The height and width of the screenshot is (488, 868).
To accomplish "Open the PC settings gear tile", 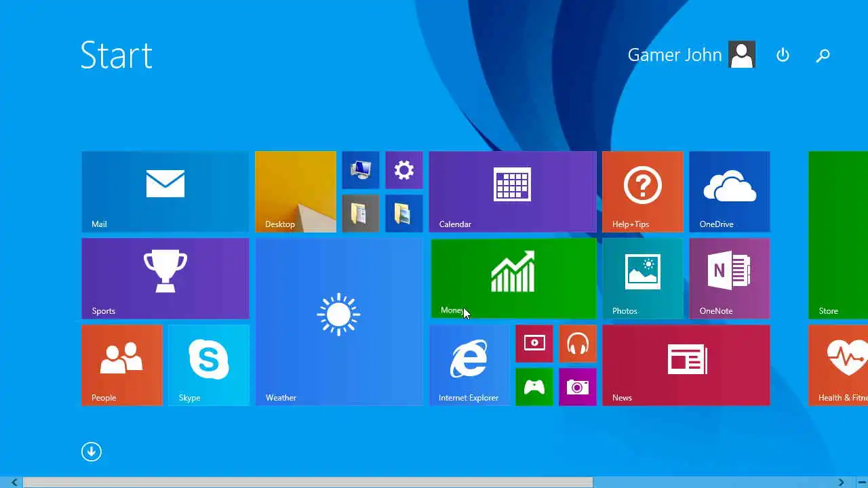I will tap(404, 170).
